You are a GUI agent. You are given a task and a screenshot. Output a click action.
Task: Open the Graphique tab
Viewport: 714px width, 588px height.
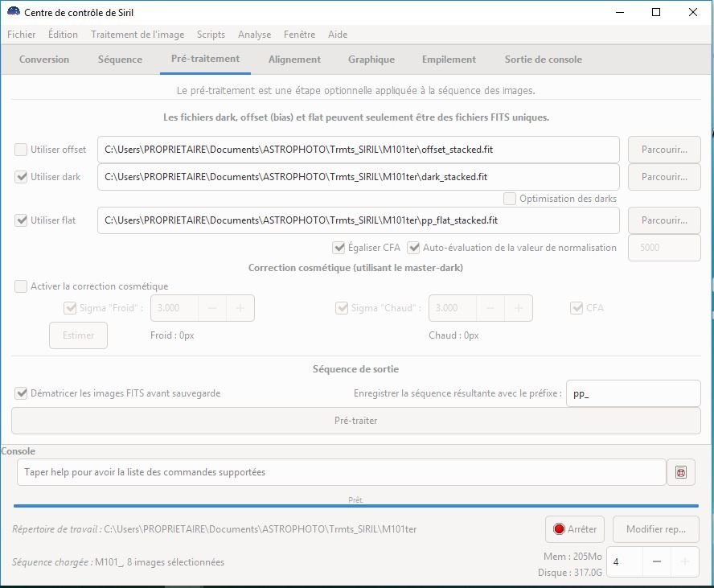click(371, 60)
